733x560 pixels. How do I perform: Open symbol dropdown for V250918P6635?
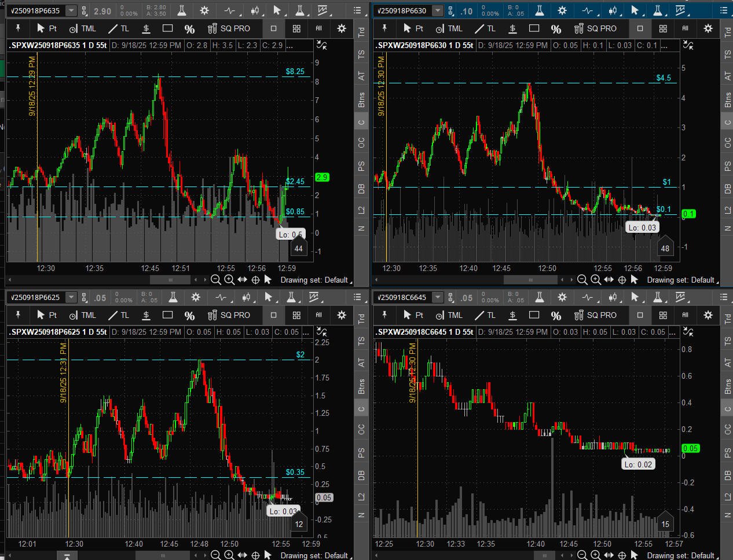[71, 11]
